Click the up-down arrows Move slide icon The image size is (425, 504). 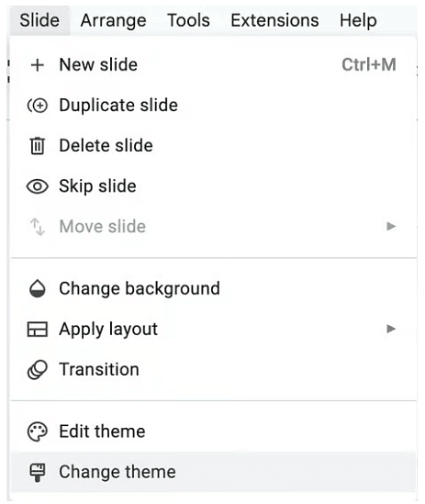point(38,227)
